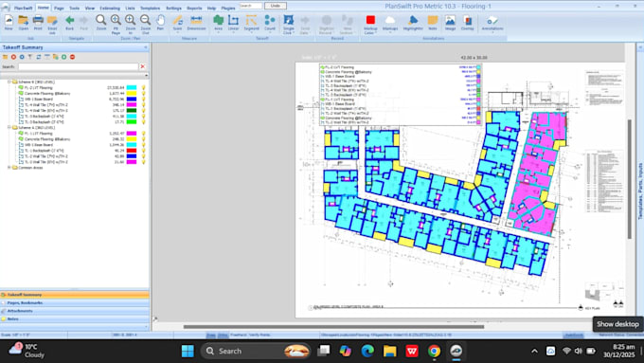Click the ribbon Search box
This screenshot has height=363, width=644.
click(x=251, y=6)
